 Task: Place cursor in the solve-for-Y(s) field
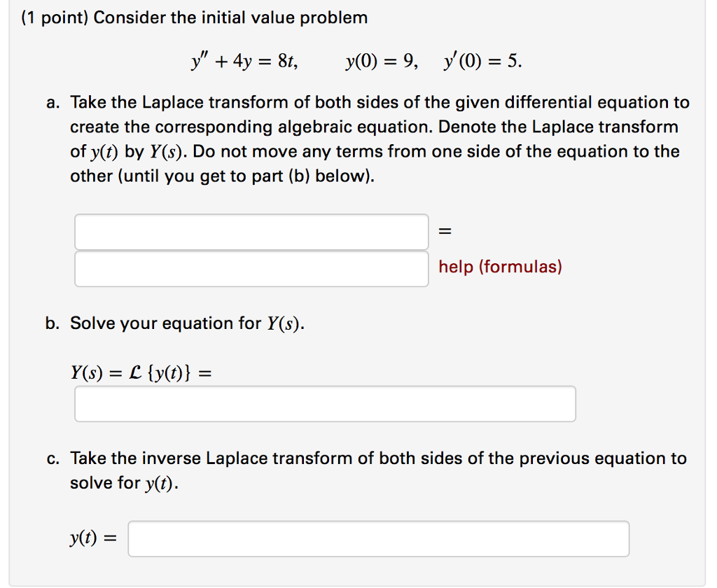[324, 403]
